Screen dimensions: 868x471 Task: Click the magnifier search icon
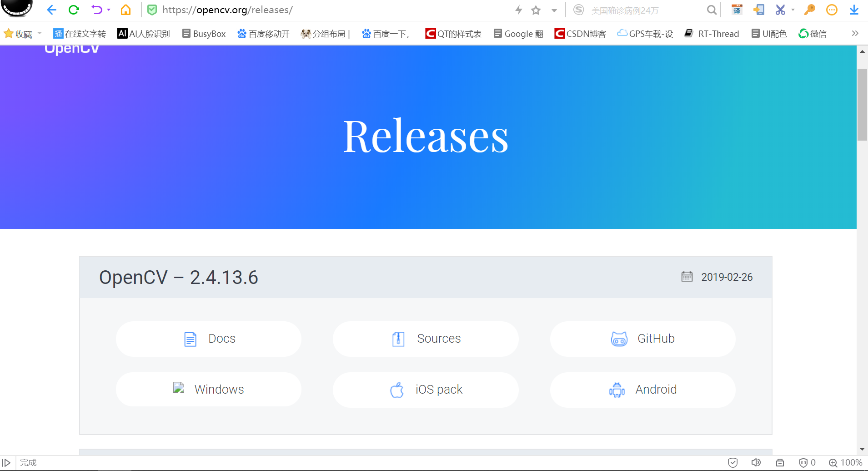pyautogui.click(x=712, y=10)
